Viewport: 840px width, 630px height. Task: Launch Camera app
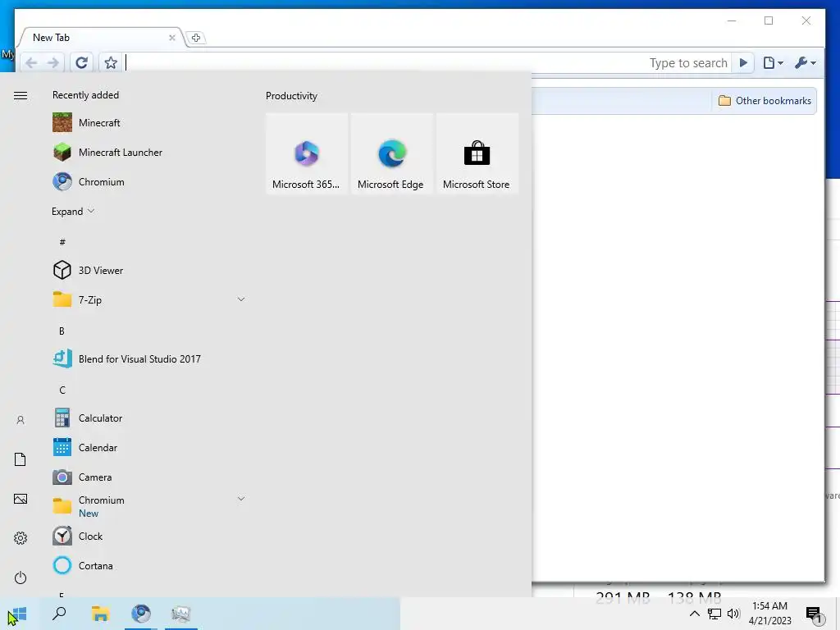click(82, 477)
